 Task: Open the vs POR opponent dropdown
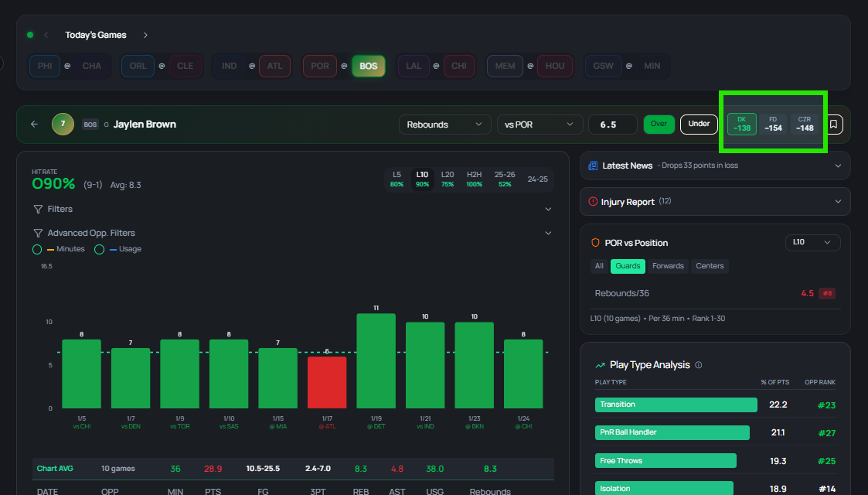540,125
